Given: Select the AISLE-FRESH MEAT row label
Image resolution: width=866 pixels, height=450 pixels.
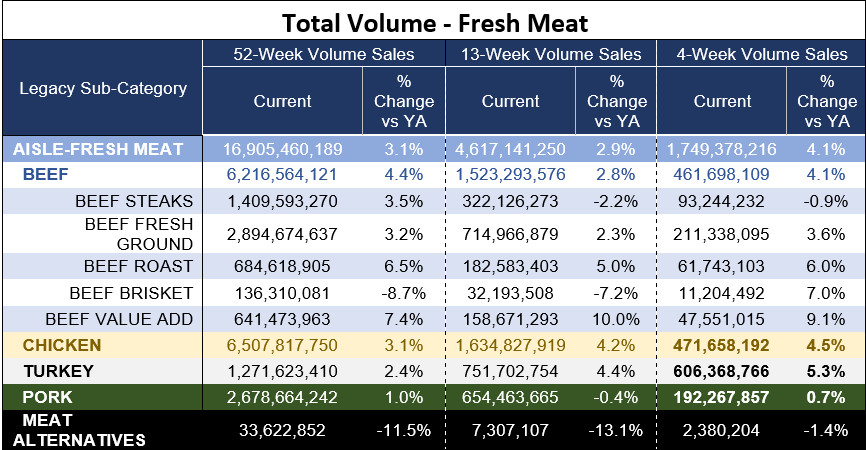Looking at the screenshot, I should 98,149.
